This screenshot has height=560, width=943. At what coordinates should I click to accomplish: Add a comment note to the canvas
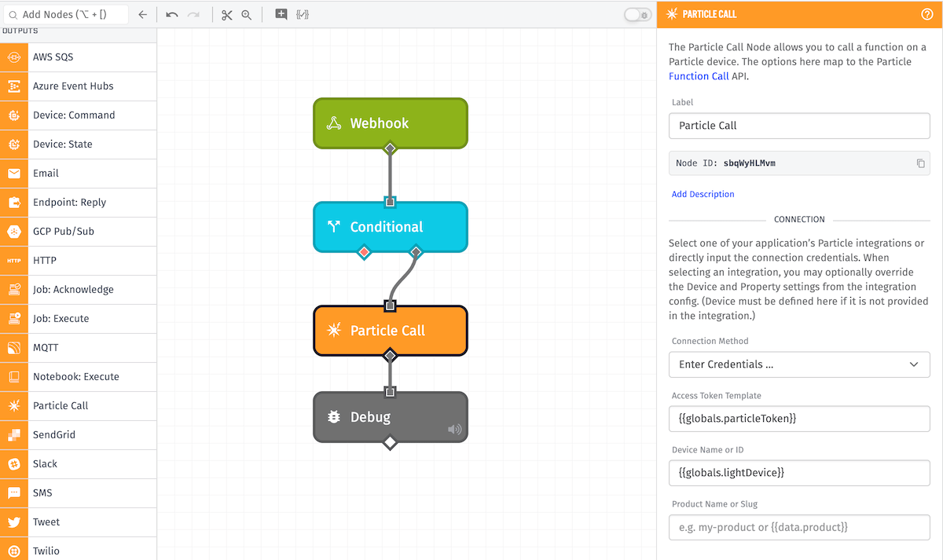point(281,14)
